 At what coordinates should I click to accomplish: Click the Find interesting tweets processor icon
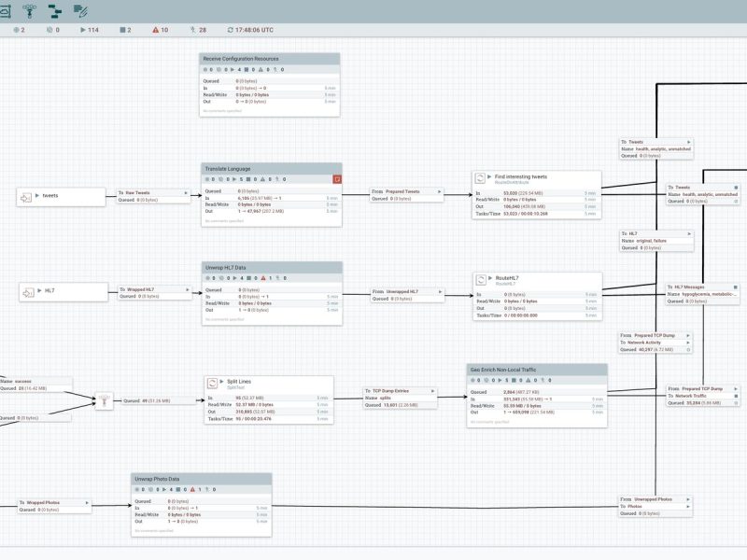coord(480,178)
